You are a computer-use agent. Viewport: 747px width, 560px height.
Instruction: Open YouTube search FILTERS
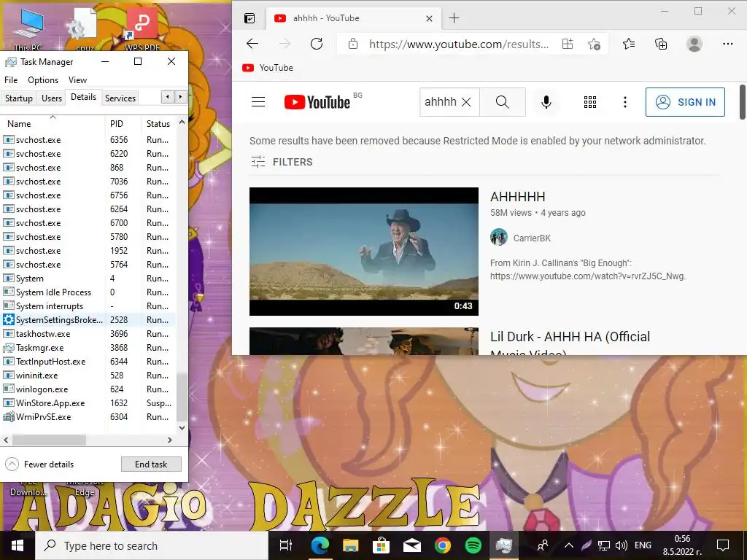pos(282,162)
